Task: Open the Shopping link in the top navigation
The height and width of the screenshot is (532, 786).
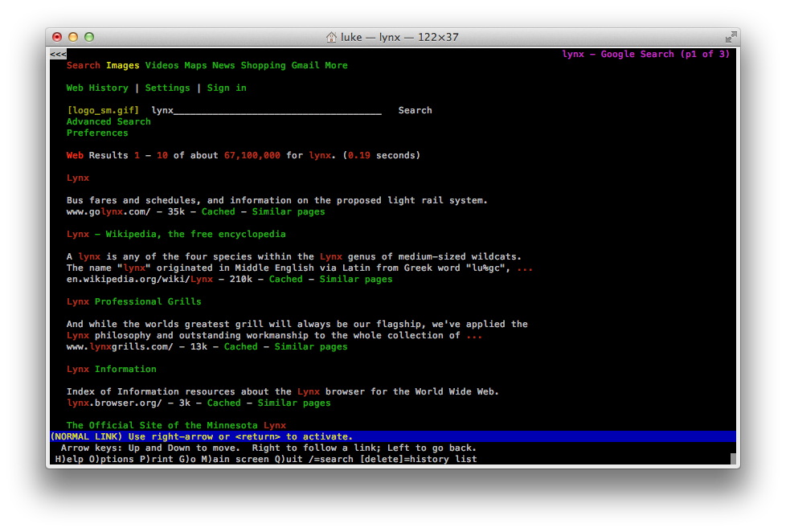Action: (x=263, y=66)
